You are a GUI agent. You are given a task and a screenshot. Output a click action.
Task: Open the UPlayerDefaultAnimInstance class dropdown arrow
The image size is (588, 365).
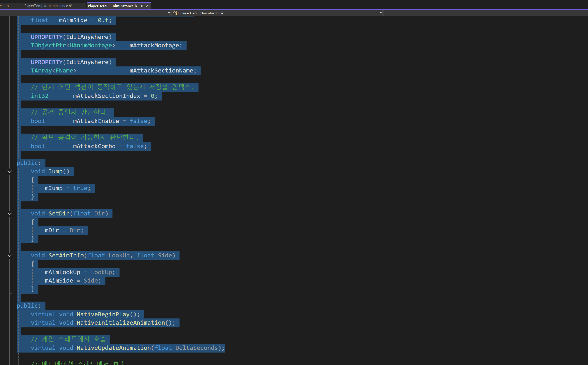[380, 13]
